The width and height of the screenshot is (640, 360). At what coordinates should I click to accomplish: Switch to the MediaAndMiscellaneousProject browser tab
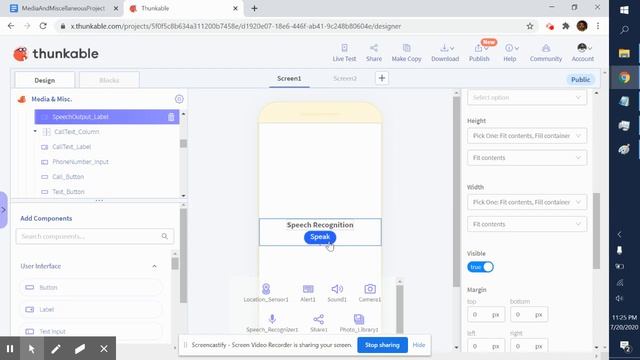(63, 8)
